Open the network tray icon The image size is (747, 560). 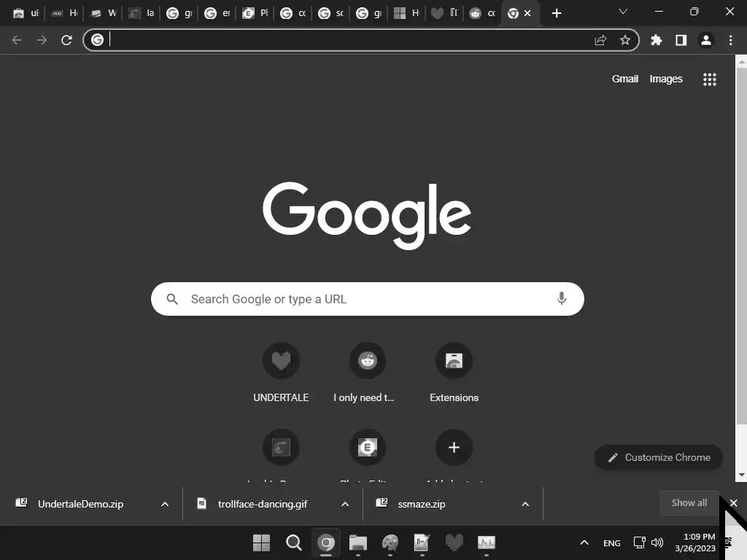tap(639, 542)
